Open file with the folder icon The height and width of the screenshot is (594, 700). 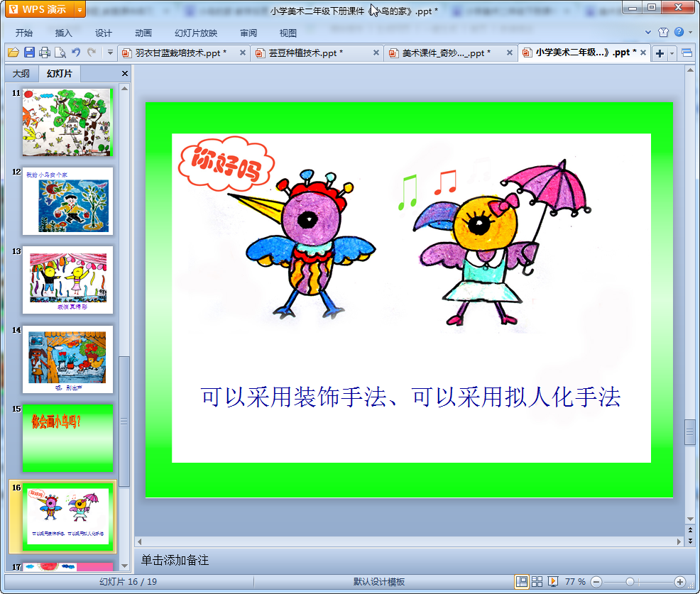pos(13,53)
